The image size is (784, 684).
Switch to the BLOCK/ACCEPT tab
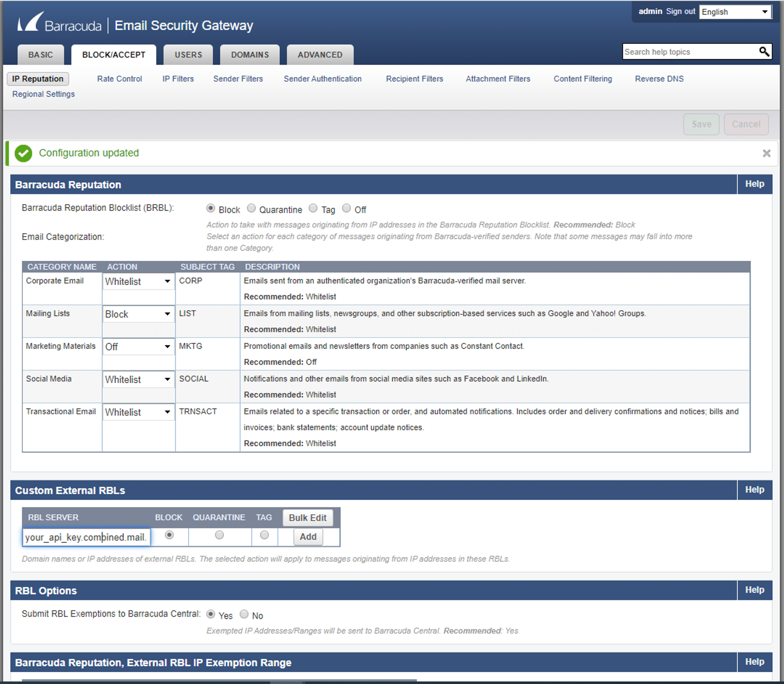pyautogui.click(x=114, y=55)
